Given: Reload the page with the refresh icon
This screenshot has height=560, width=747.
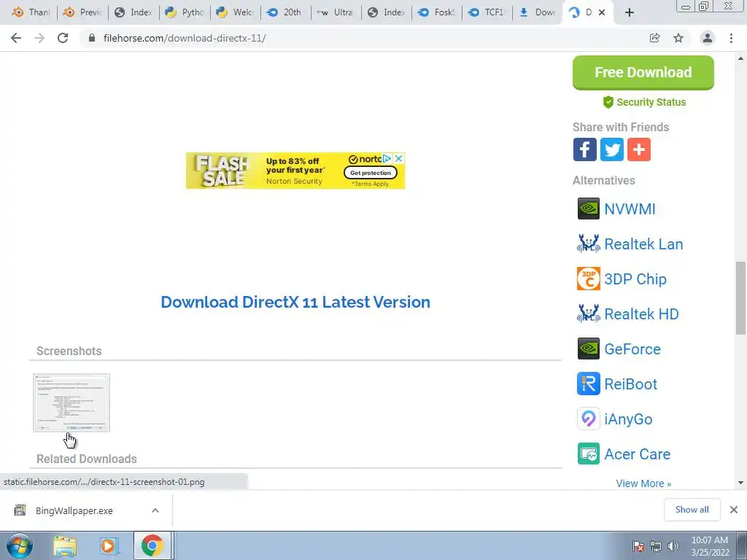Looking at the screenshot, I should (x=63, y=38).
